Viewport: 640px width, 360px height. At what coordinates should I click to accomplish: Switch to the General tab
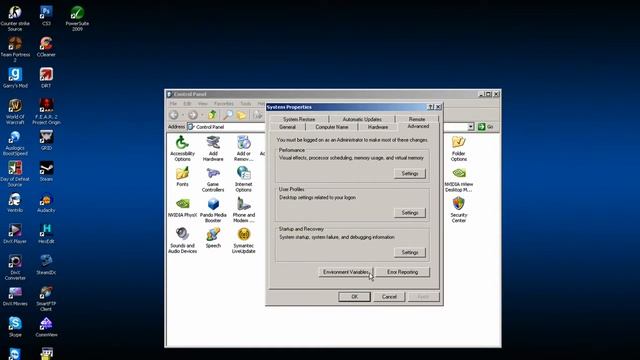pos(287,127)
